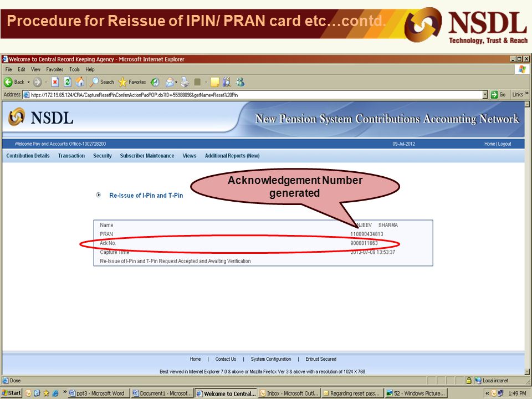The image size is (532, 399).
Task: Switch to 52 - Windows Picture taskbar button
Action: (x=416, y=393)
